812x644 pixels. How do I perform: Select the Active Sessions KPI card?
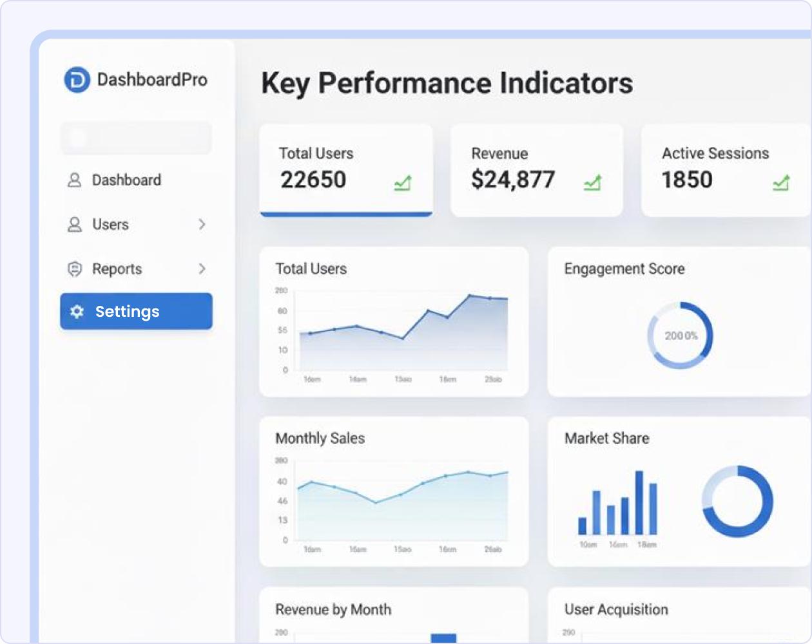(726, 171)
